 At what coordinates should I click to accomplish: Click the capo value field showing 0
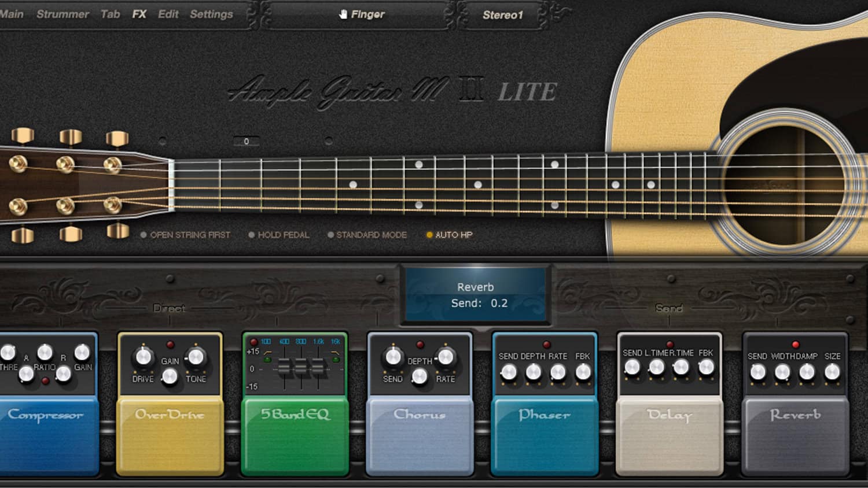(246, 141)
